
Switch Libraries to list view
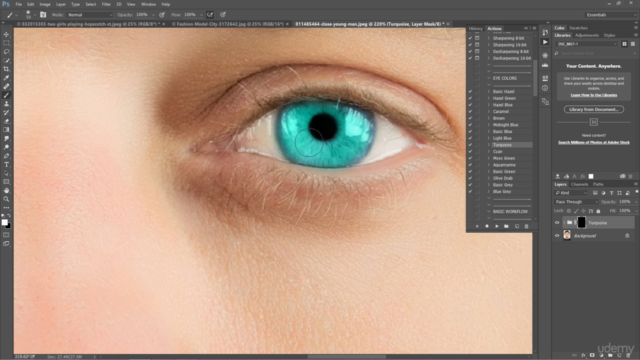tap(633, 44)
